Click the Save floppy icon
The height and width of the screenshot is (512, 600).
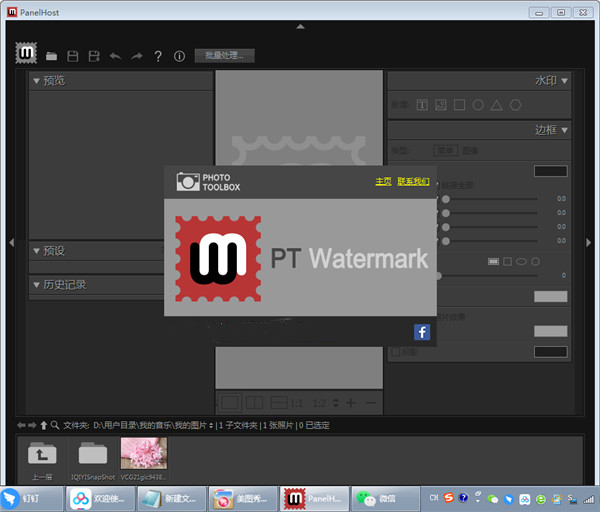coord(73,56)
